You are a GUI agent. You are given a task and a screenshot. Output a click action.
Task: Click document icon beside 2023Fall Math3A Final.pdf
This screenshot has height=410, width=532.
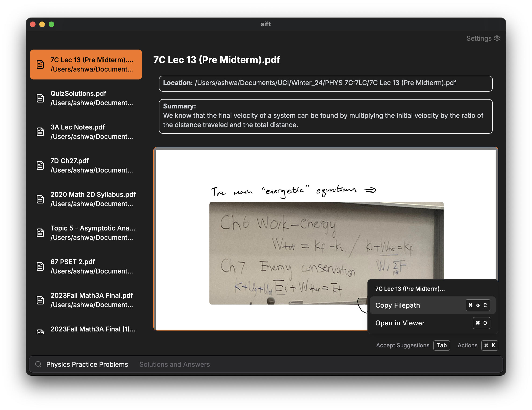(40, 300)
